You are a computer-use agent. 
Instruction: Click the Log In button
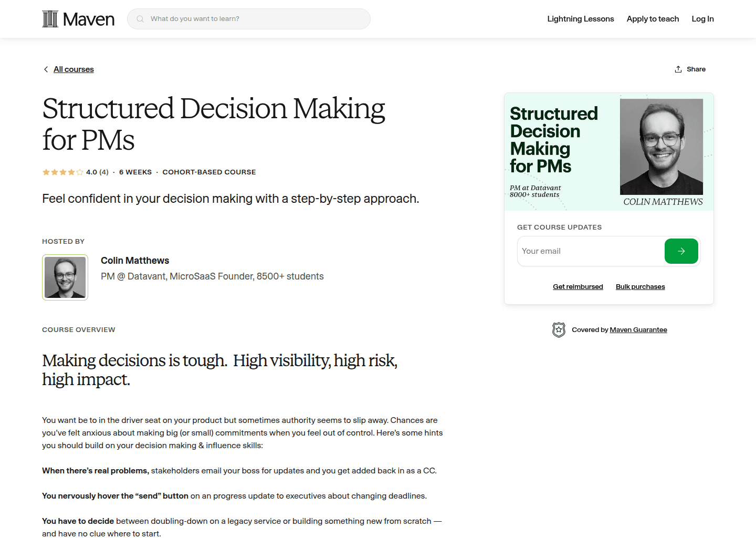click(702, 18)
